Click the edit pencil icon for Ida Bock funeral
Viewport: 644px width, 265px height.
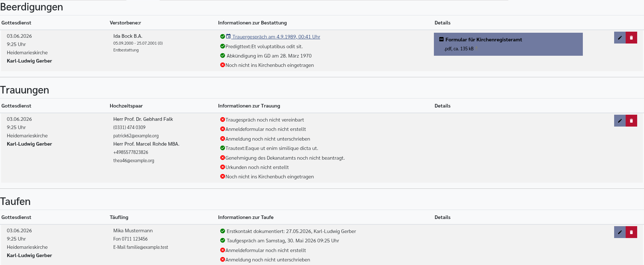coord(620,38)
